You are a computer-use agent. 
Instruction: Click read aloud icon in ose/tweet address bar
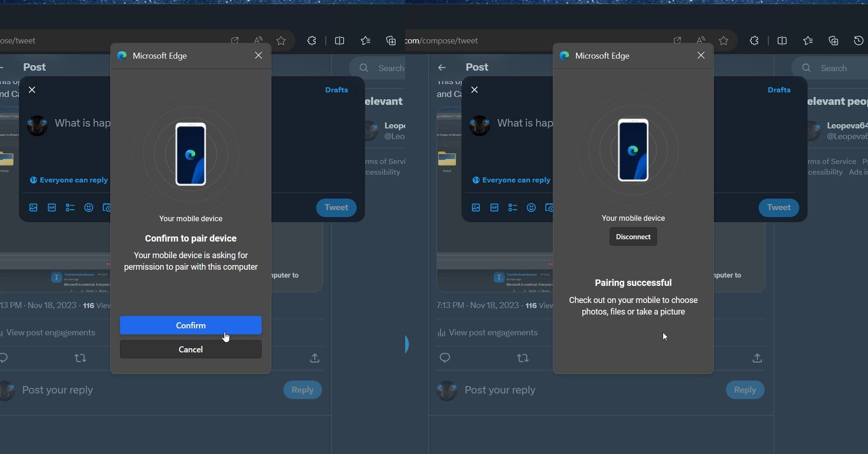click(258, 41)
